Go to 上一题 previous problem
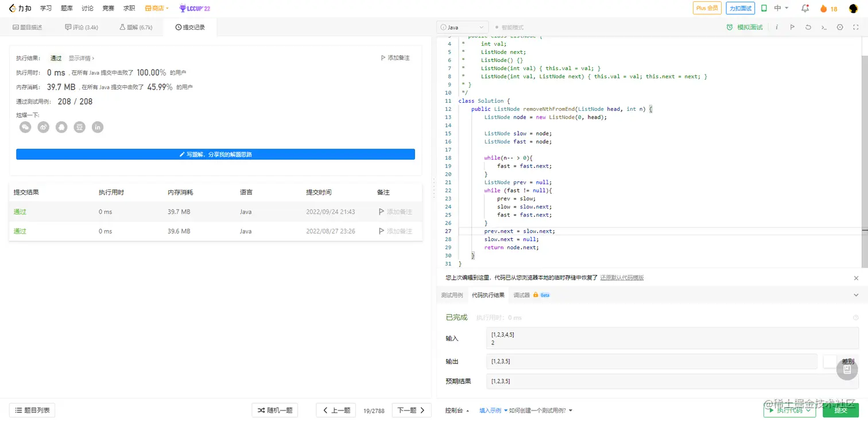This screenshot has height=422, width=868. (x=336, y=411)
